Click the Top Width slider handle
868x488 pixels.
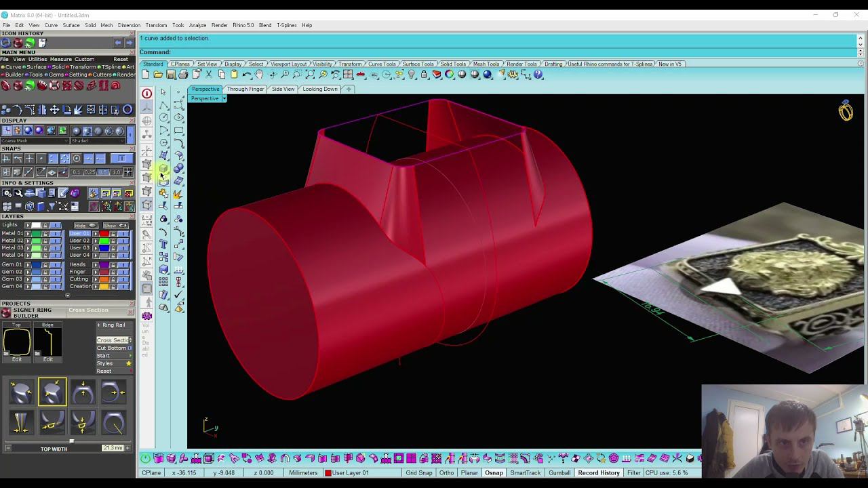(x=72, y=441)
